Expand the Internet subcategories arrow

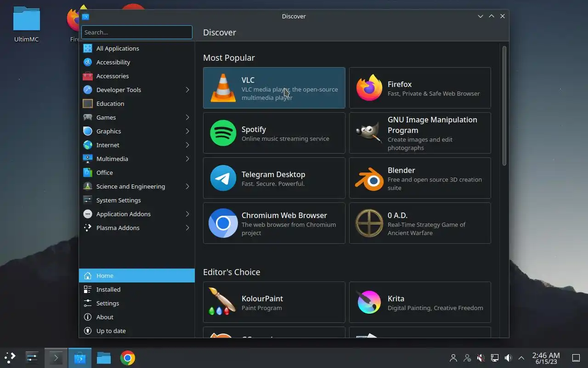tap(187, 145)
